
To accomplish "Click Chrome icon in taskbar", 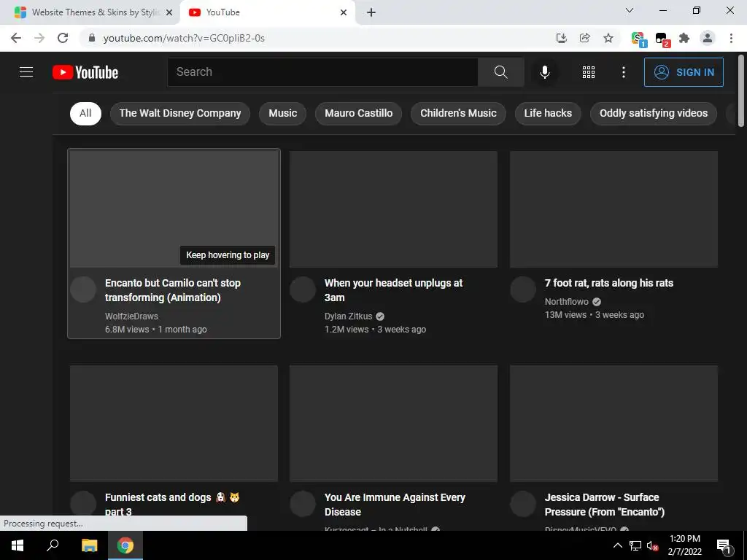I will pyautogui.click(x=125, y=545).
